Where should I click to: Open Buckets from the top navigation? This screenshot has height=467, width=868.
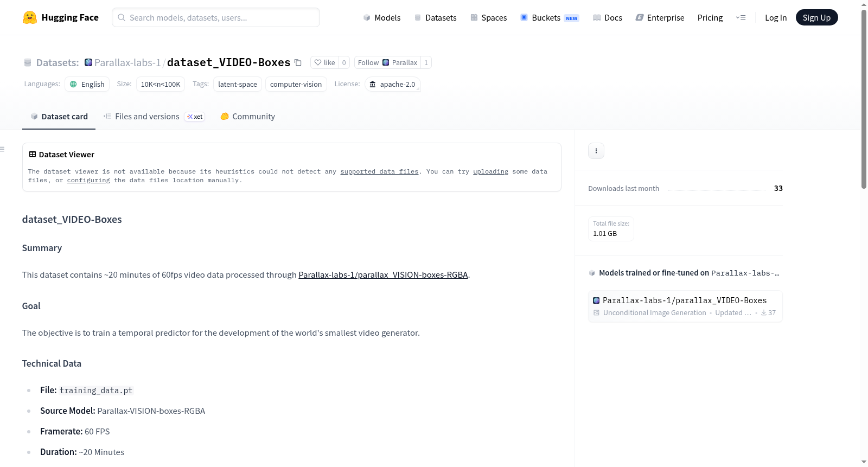pyautogui.click(x=550, y=17)
